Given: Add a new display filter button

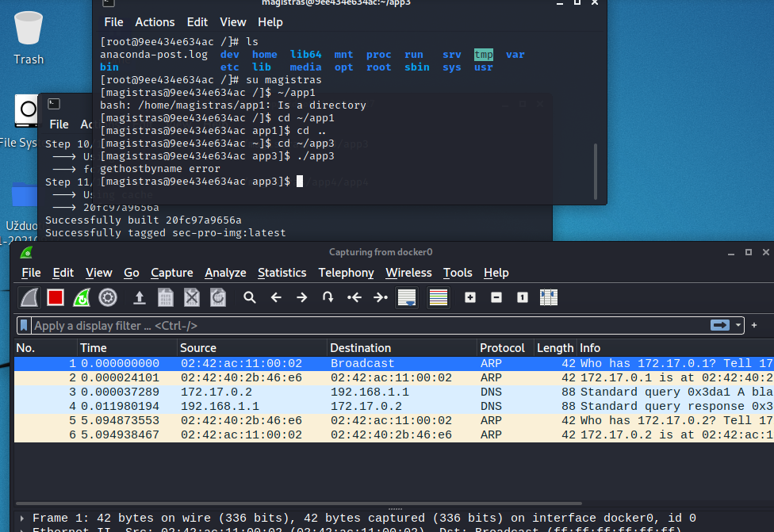Looking at the screenshot, I should click(754, 325).
